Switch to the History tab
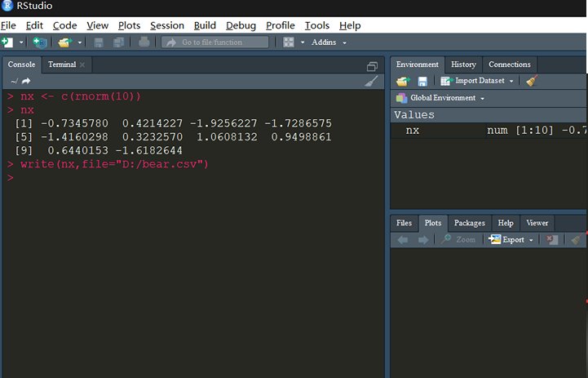The image size is (588, 378). pos(463,64)
